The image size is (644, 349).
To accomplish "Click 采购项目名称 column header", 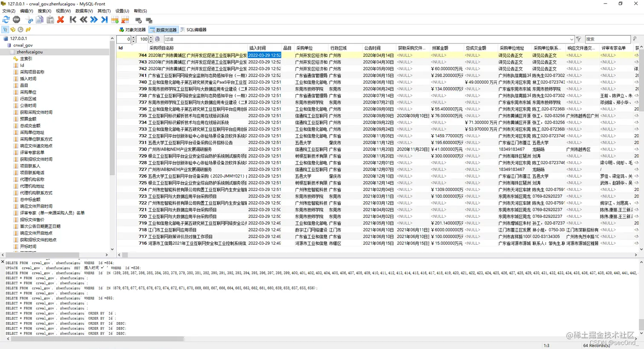I will pyautogui.click(x=197, y=48).
